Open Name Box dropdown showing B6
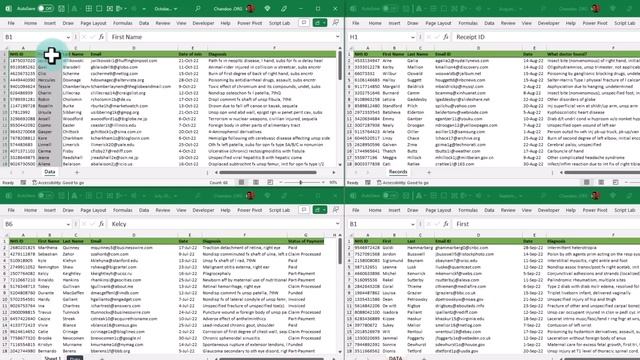640x360 pixels. [68, 224]
